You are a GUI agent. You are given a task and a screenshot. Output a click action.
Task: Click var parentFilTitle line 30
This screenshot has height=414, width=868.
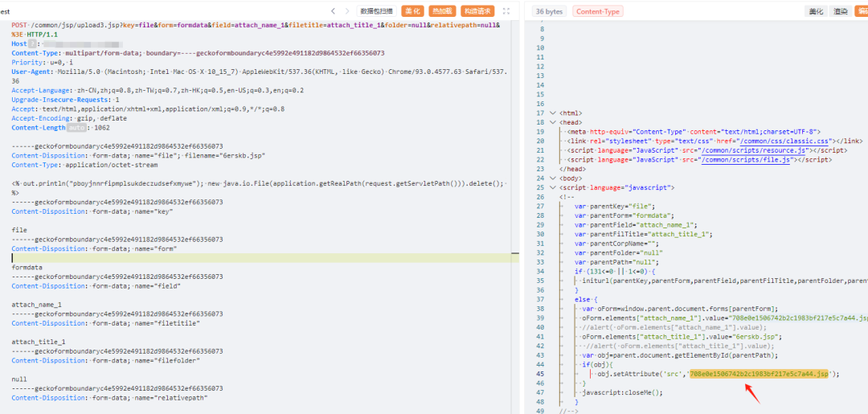(x=643, y=234)
